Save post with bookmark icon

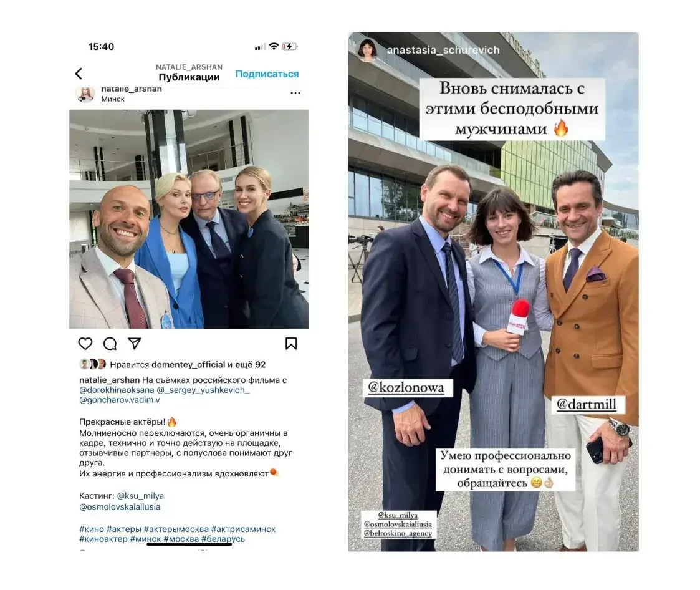pyautogui.click(x=291, y=344)
